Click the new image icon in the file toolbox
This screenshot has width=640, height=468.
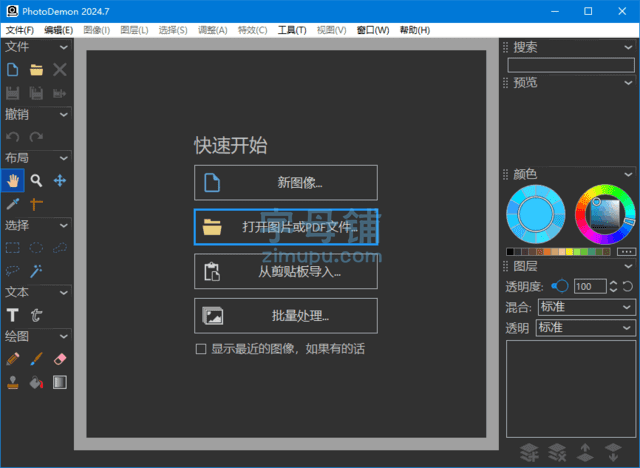point(13,70)
